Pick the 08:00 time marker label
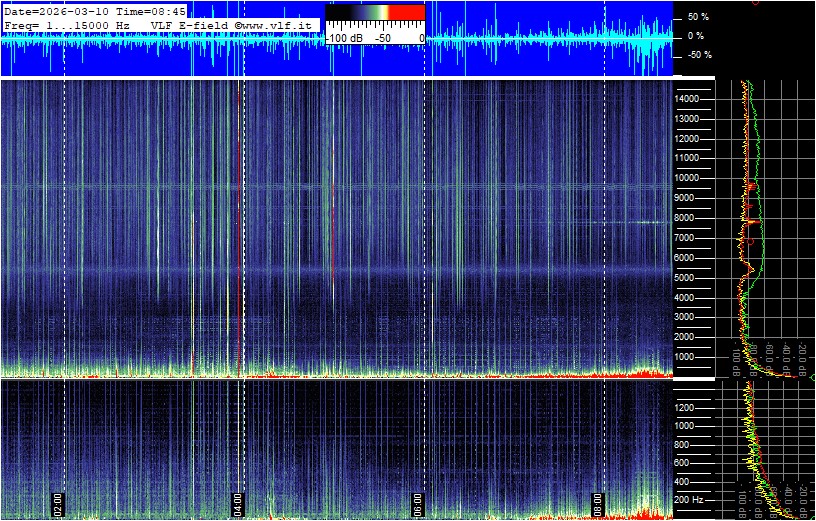This screenshot has width=816, height=521. pos(598,501)
